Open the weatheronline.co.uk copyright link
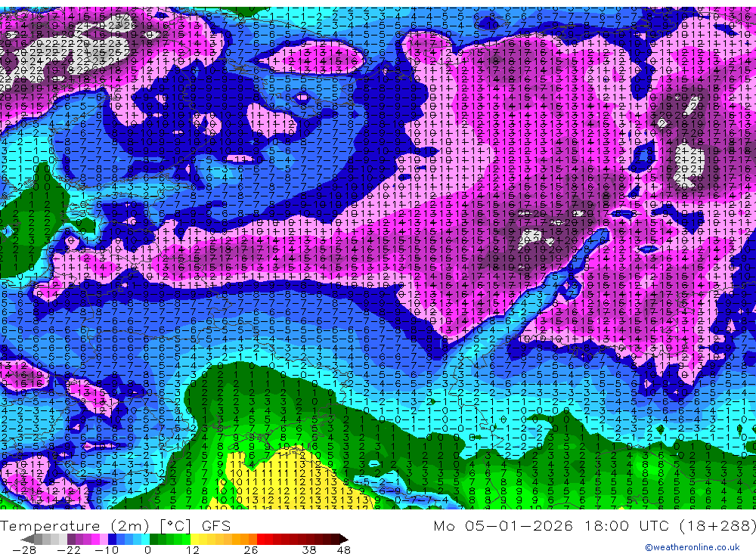Screen dimensions: 756x554 (692, 547)
